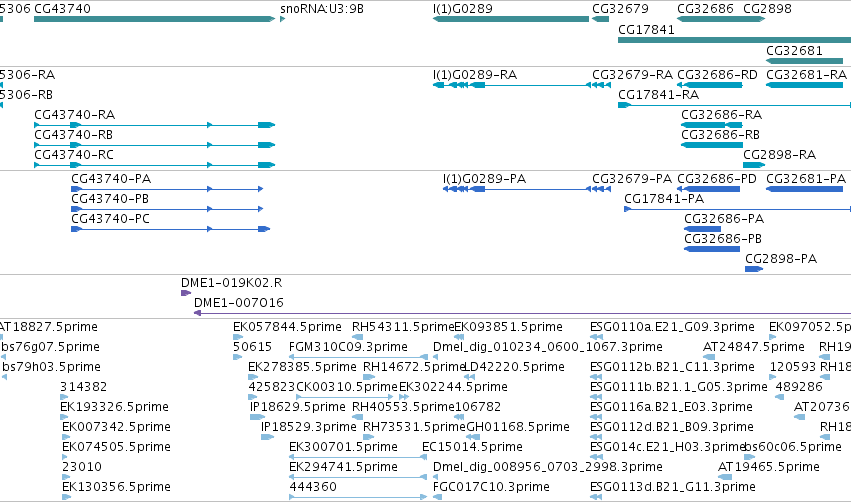851x502 pixels.
Task: Select the CG43740 gene bar
Action: coord(155,19)
